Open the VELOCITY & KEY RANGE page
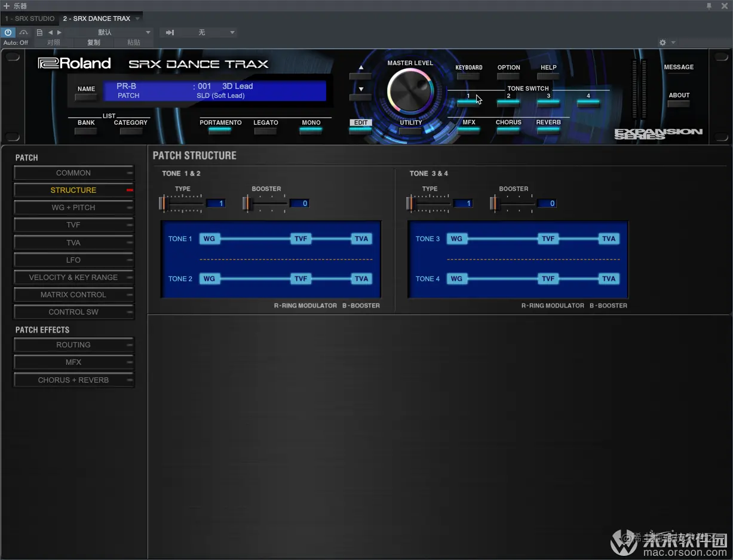 tap(73, 278)
